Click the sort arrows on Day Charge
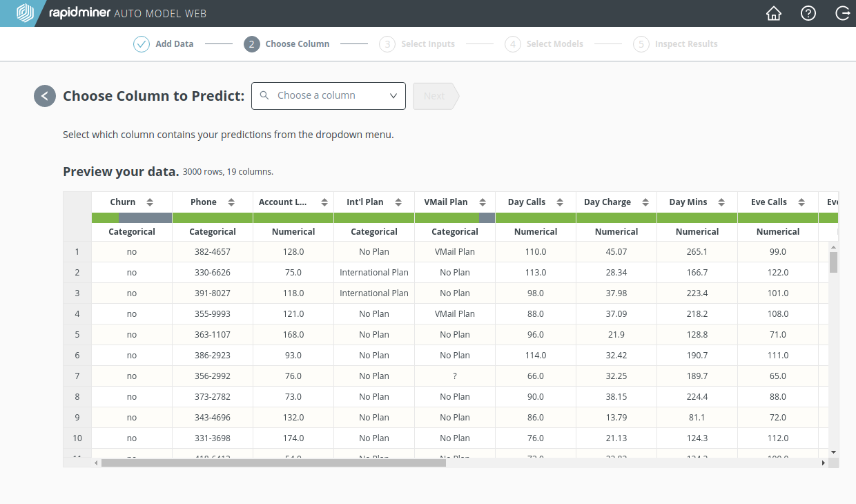The image size is (856, 504). coord(645,202)
